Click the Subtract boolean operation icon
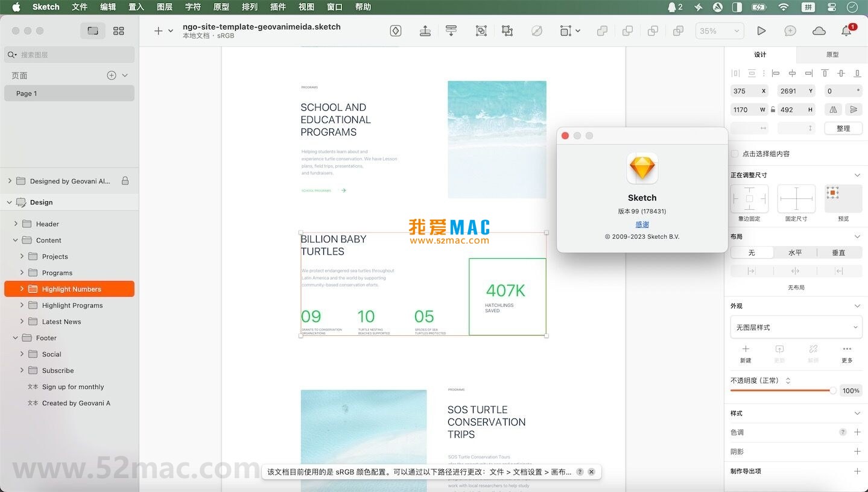The height and width of the screenshot is (492, 868). 627,31
